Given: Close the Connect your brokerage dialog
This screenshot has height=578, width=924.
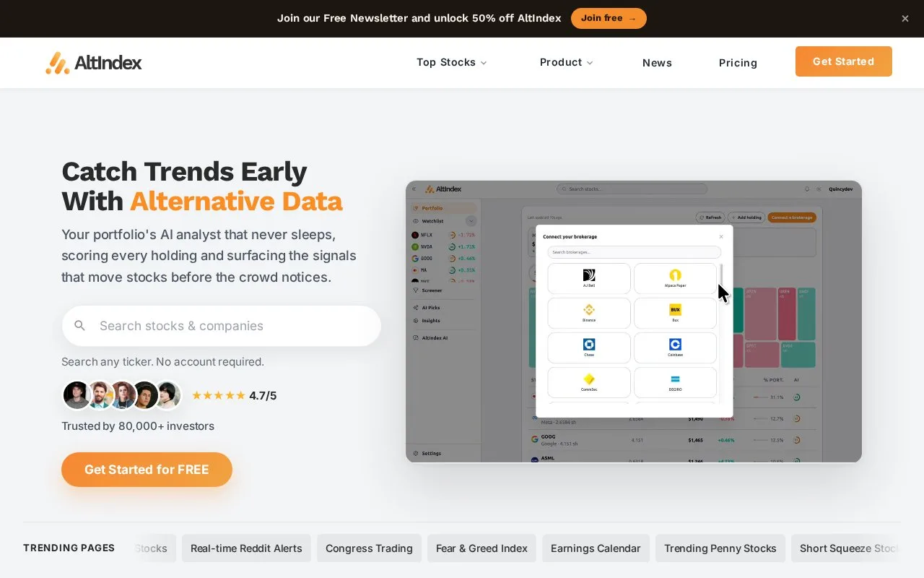Looking at the screenshot, I should 720,236.
